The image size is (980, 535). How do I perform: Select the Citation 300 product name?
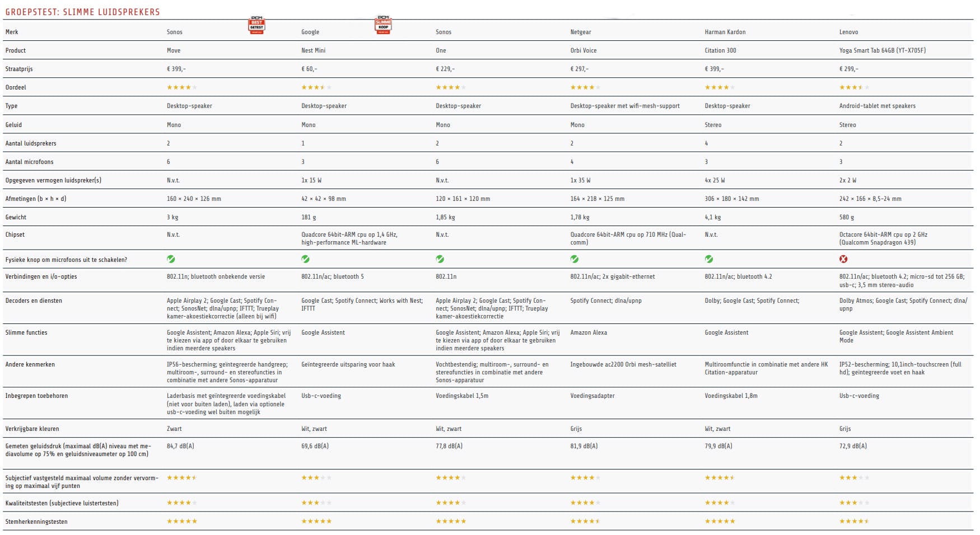pyautogui.click(x=720, y=50)
